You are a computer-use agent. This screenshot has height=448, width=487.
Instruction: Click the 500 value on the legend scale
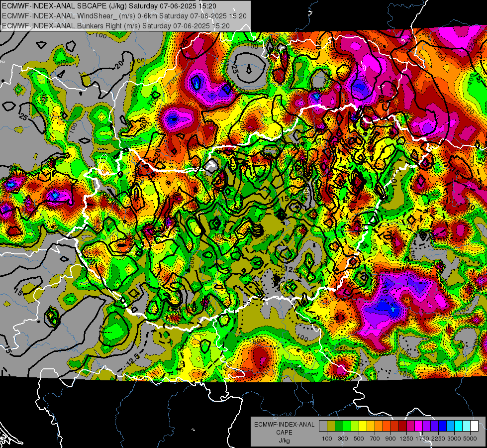(x=359, y=439)
